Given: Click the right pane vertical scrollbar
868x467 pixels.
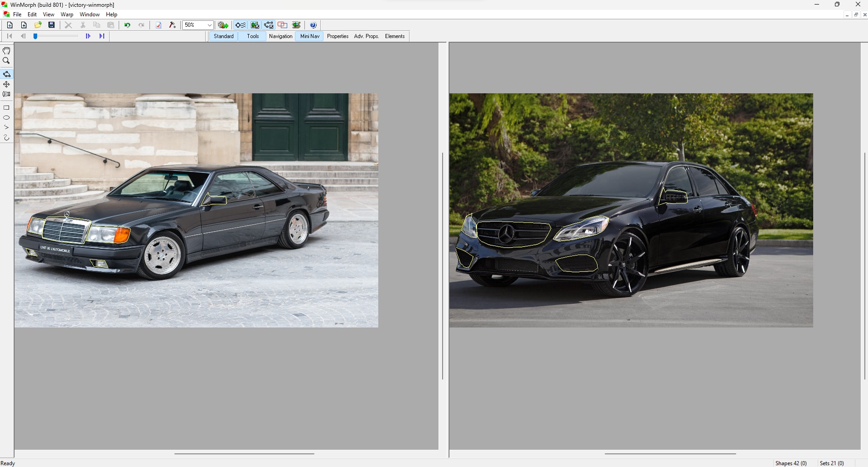Looking at the screenshot, I should pyautogui.click(x=864, y=266).
